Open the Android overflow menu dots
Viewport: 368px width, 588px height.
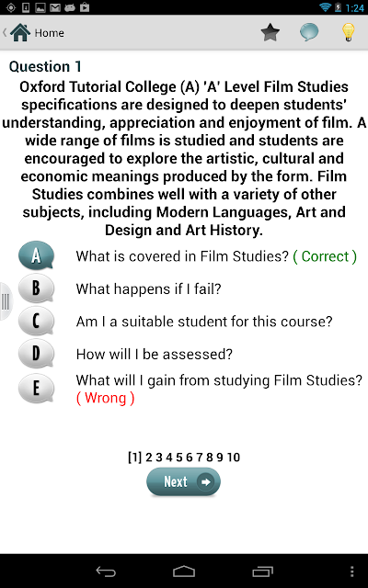click(x=351, y=571)
